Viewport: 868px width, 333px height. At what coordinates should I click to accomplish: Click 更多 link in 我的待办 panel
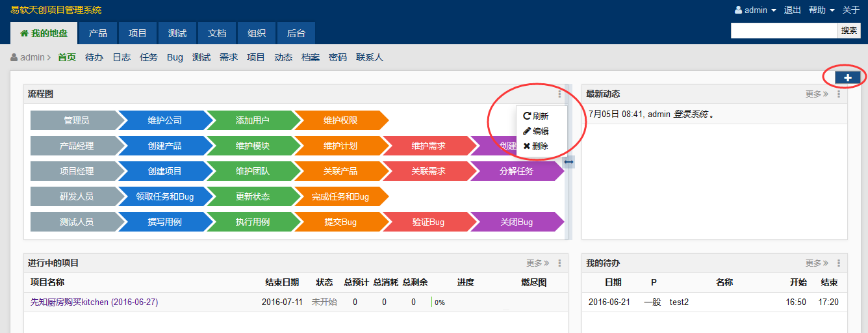pos(817,263)
